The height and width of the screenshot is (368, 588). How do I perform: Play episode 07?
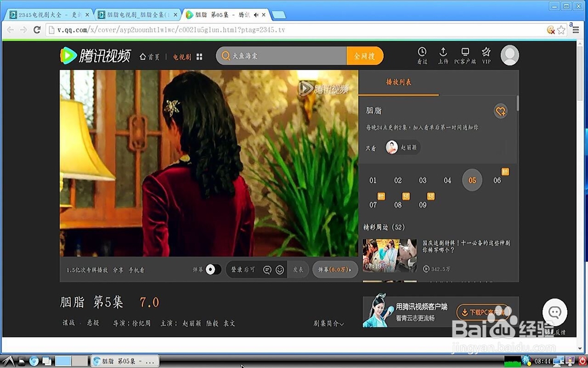pos(373,205)
